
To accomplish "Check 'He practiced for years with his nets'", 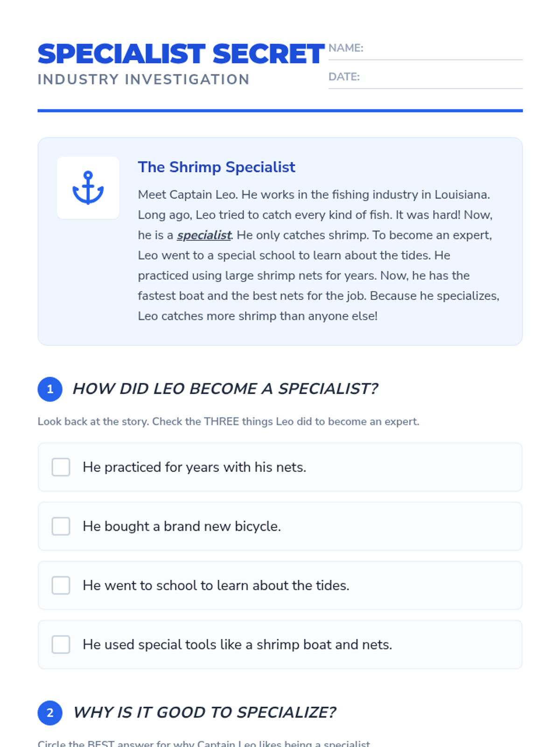I will [x=61, y=467].
